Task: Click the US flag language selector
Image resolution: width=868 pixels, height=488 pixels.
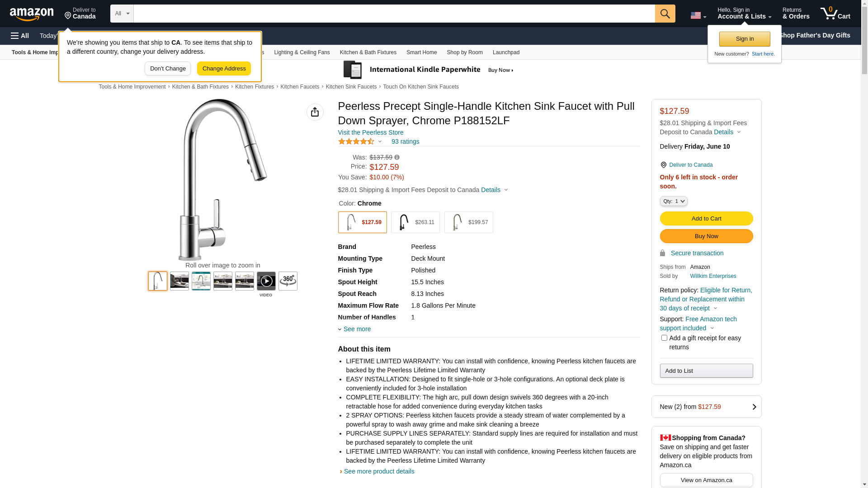Action: click(698, 15)
